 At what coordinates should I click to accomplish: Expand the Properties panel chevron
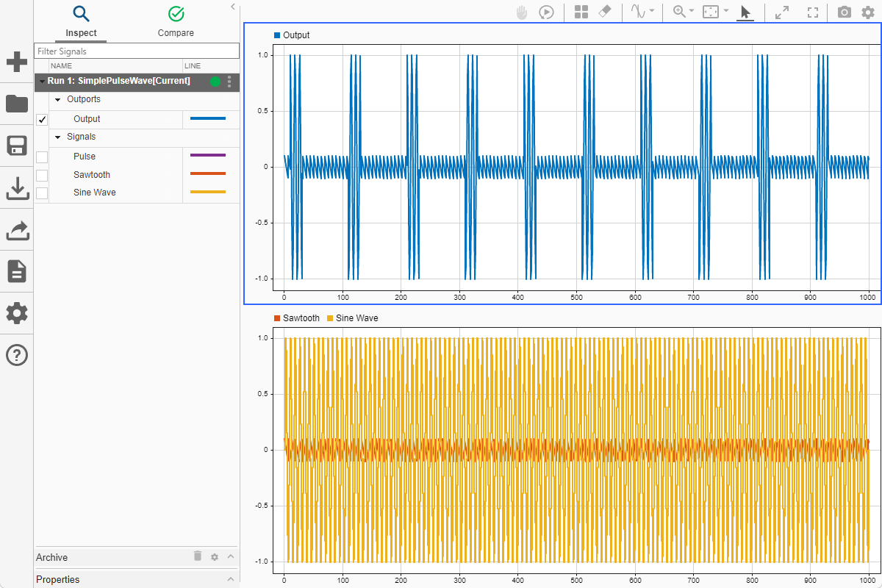[231, 579]
